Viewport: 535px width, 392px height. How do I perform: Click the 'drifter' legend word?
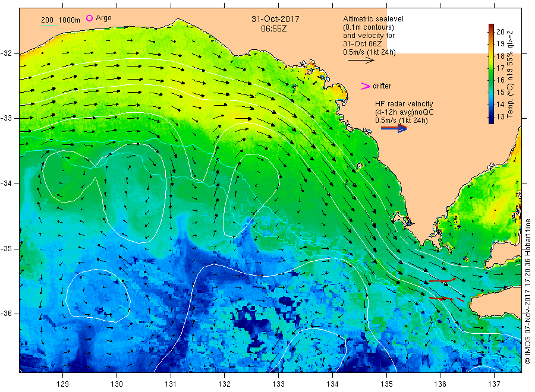tap(382, 86)
